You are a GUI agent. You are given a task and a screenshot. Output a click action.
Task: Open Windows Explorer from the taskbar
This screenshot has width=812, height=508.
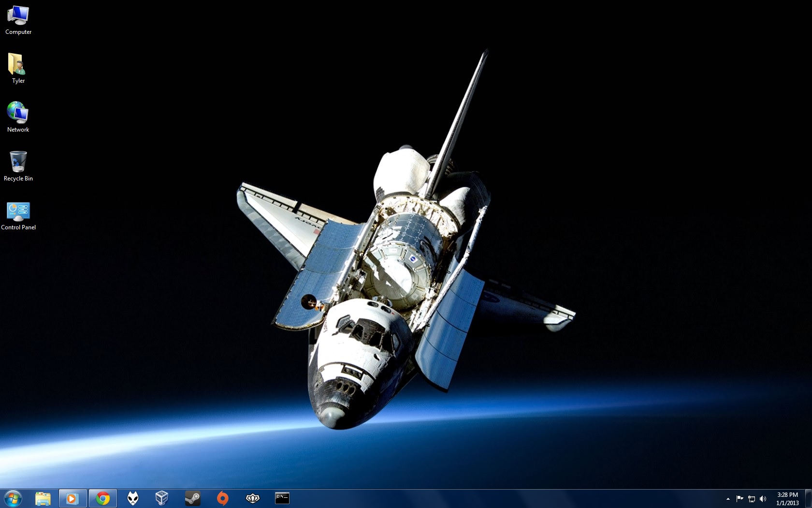[43, 498]
